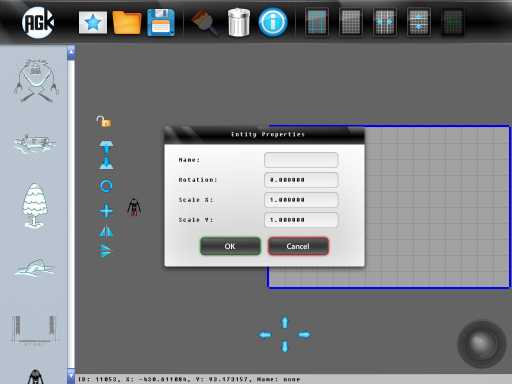Select the paint brush tool
Viewport: 512px width, 384px height.
click(x=204, y=22)
